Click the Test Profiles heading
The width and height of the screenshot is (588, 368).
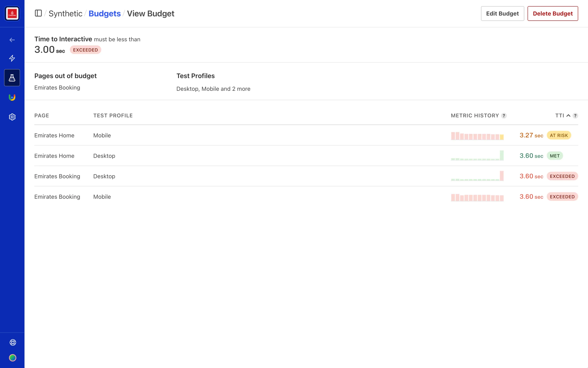pos(195,76)
